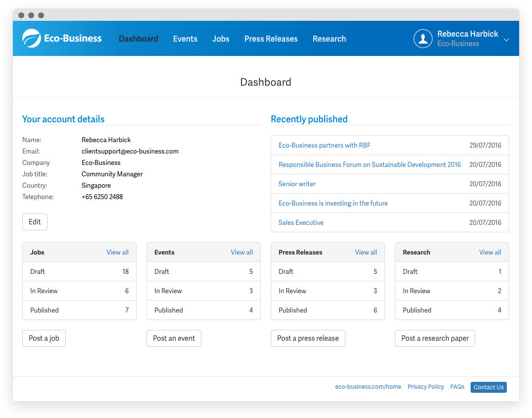Screen dimensions: 532x418
Task: Click View all in the Research panel
Action: click(x=490, y=252)
